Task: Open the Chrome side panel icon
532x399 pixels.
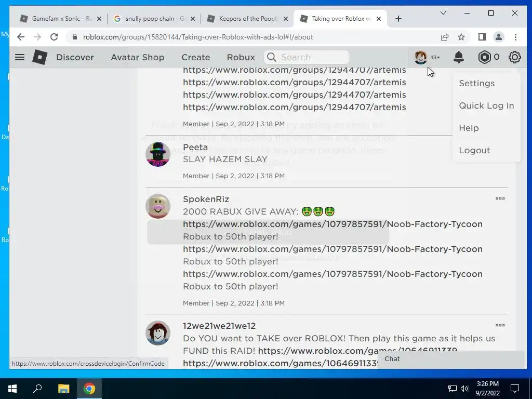Action: [x=482, y=37]
